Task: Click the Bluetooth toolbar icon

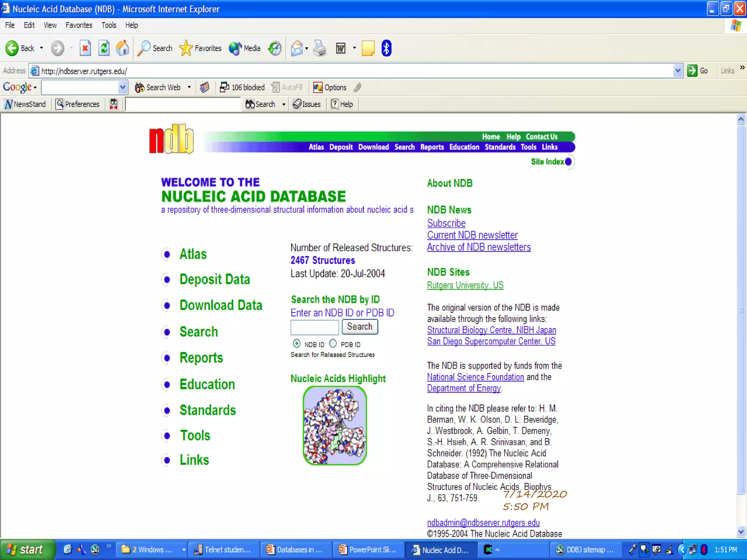Action: click(386, 48)
